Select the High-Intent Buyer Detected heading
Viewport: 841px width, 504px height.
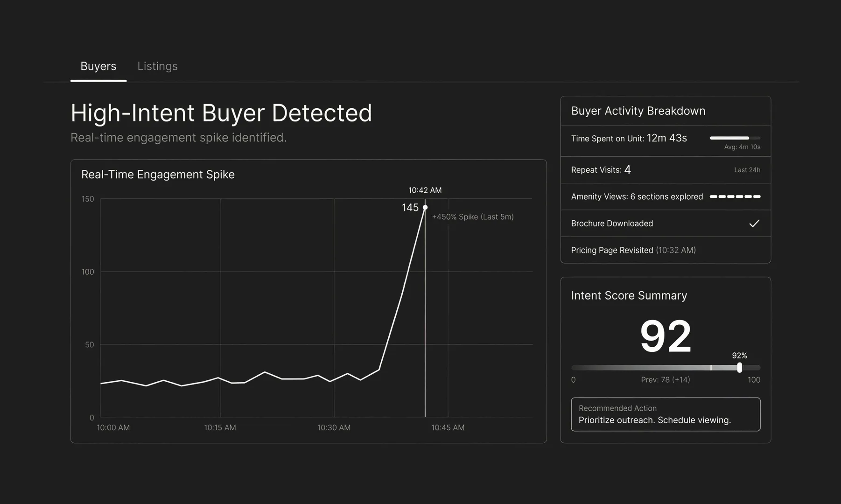221,112
